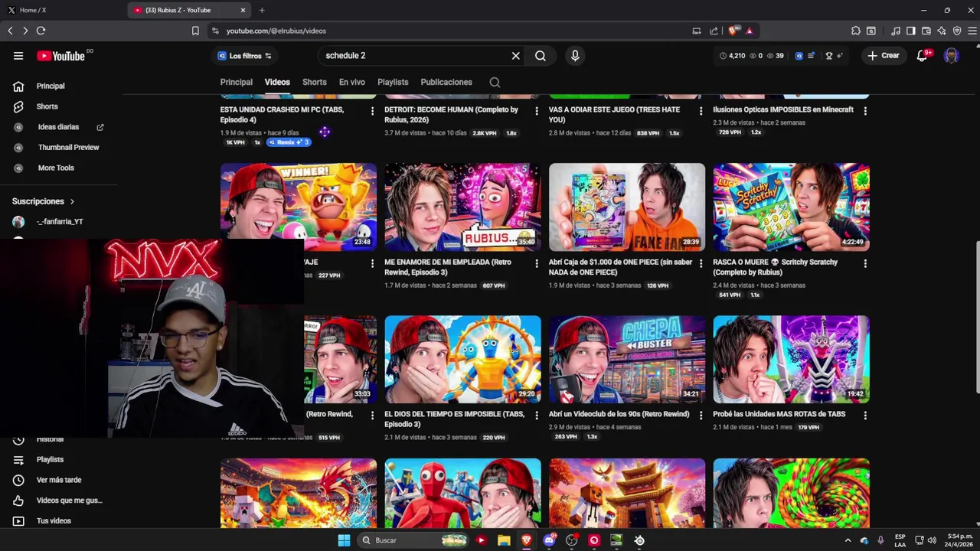Go to the YouTube logo home link
Viewport: 980px width, 551px height.
(61, 56)
